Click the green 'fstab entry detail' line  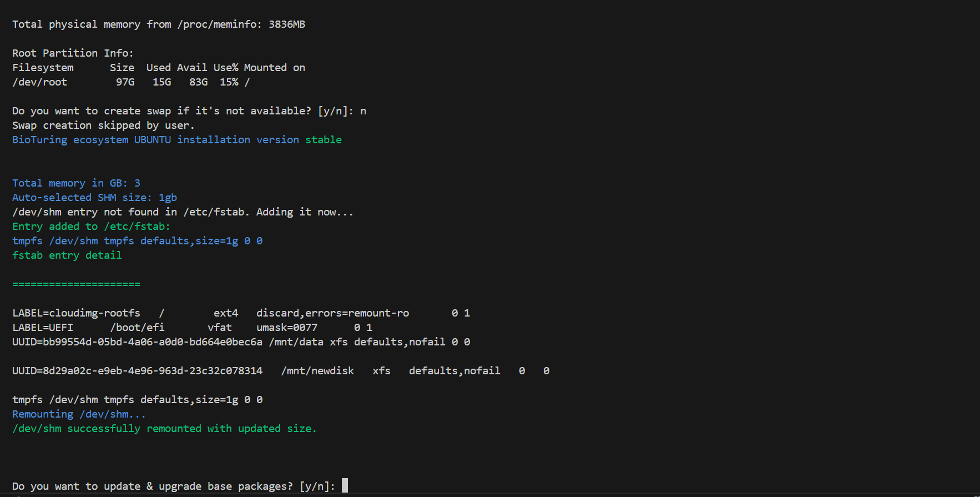(67, 255)
